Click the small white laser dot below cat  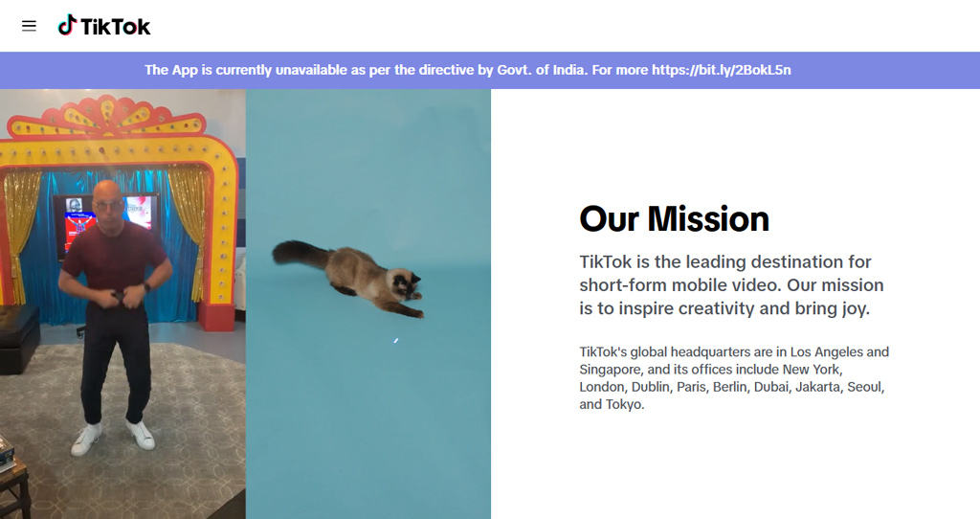point(395,340)
